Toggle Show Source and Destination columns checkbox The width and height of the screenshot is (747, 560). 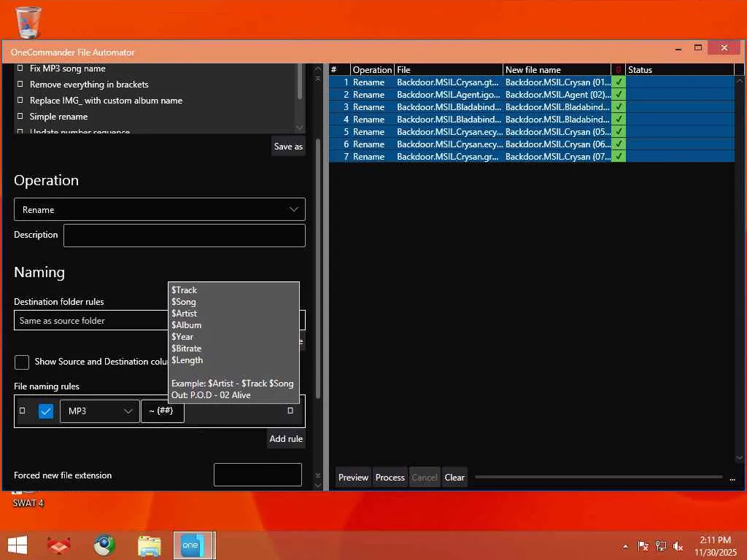coord(21,362)
